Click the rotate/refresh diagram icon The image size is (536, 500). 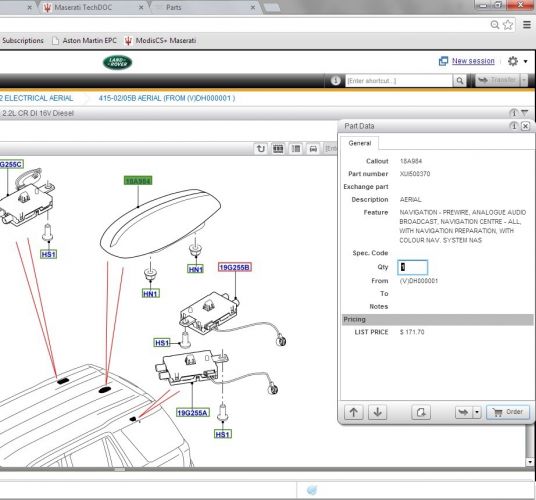pyautogui.click(x=261, y=149)
